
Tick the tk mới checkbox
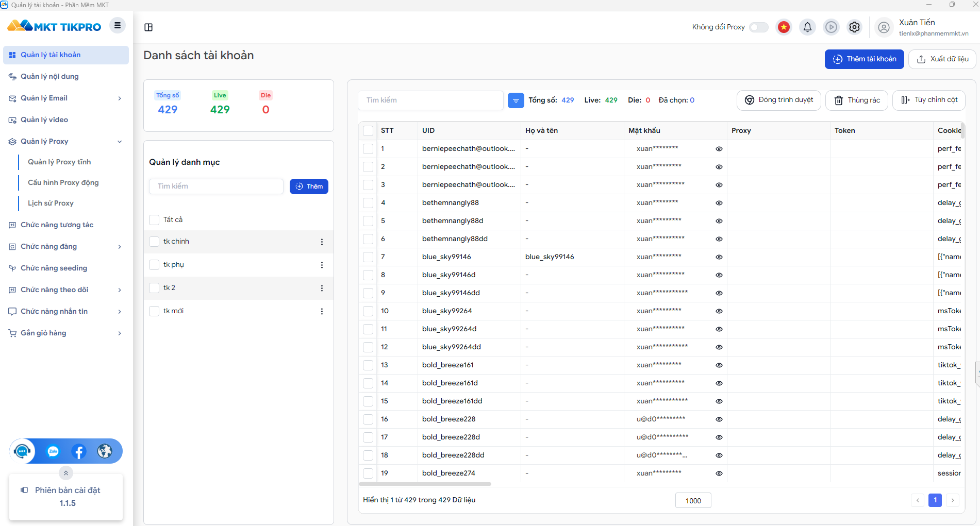[x=154, y=311]
